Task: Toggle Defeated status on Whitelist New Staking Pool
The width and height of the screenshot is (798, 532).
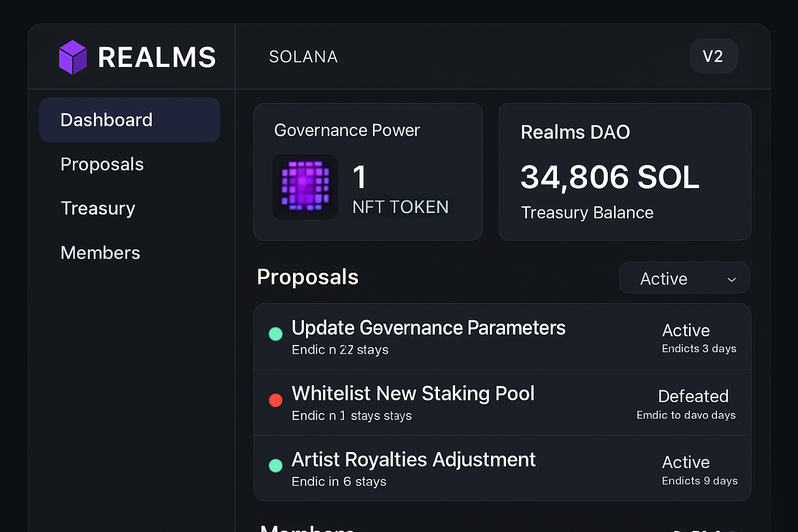Action: [693, 396]
